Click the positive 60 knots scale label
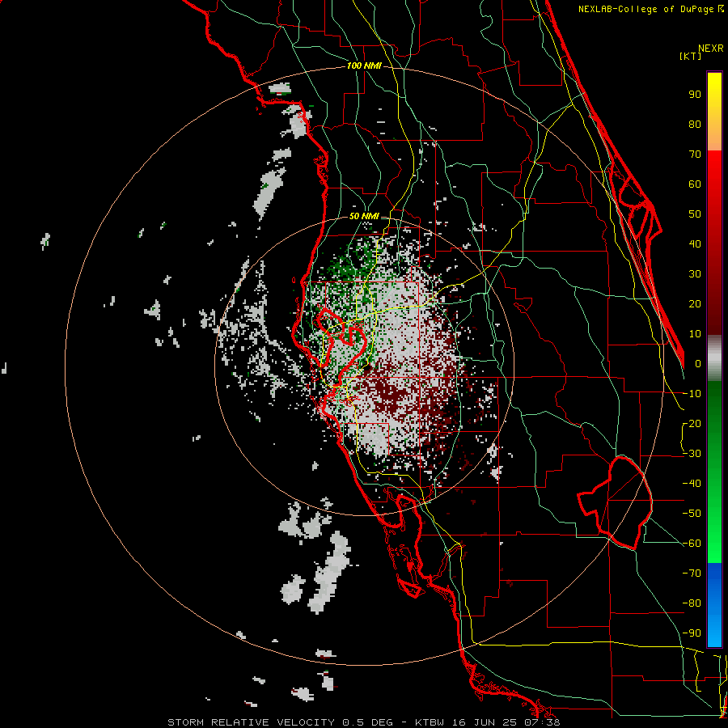The width and height of the screenshot is (728, 728). click(695, 184)
